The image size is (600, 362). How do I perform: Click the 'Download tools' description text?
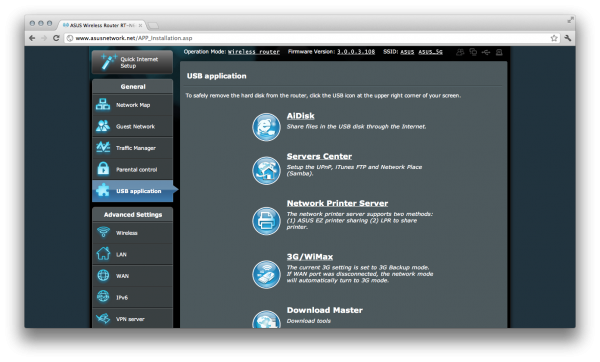pos(308,321)
